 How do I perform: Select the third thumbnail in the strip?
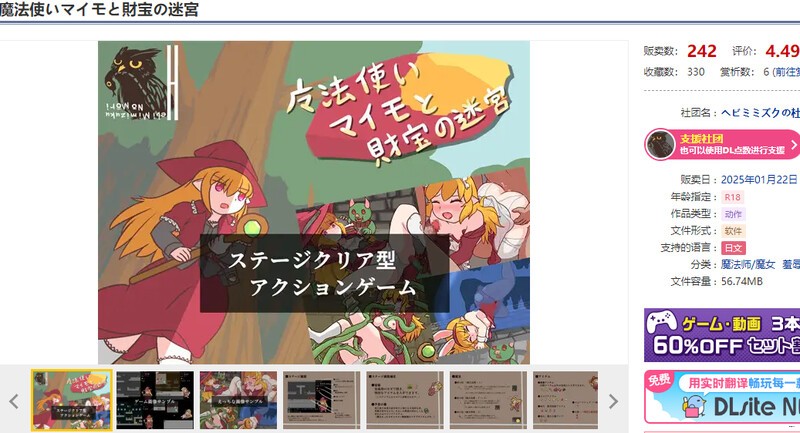238,400
